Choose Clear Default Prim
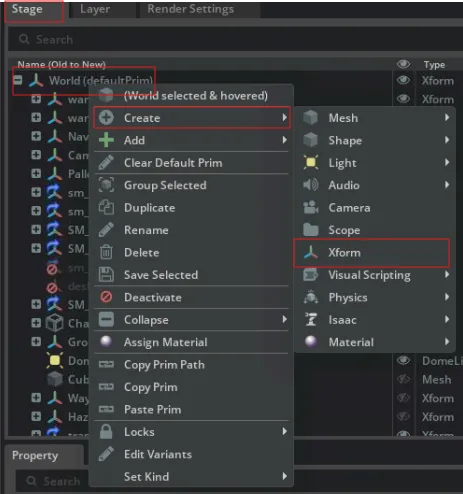 [191, 163]
